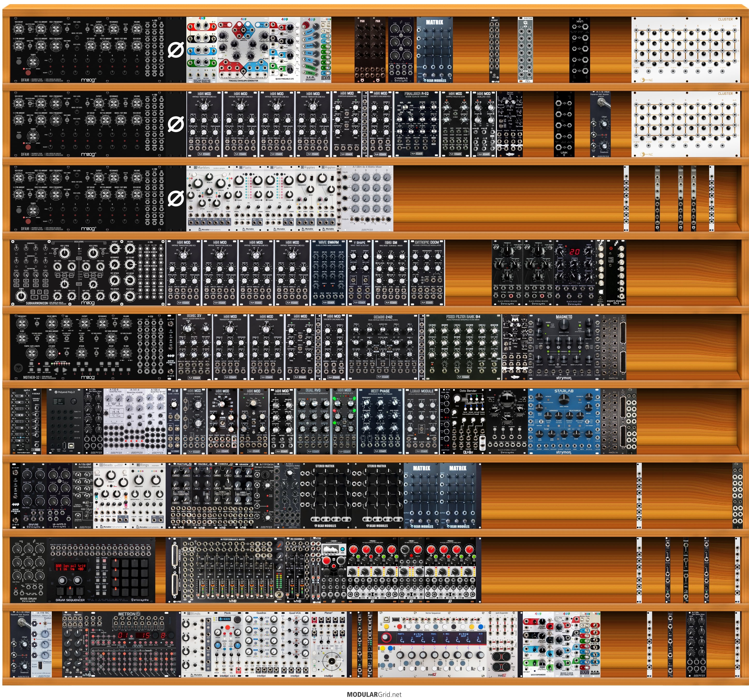Select the Moog Mother-32 synthesizer

click(x=88, y=347)
